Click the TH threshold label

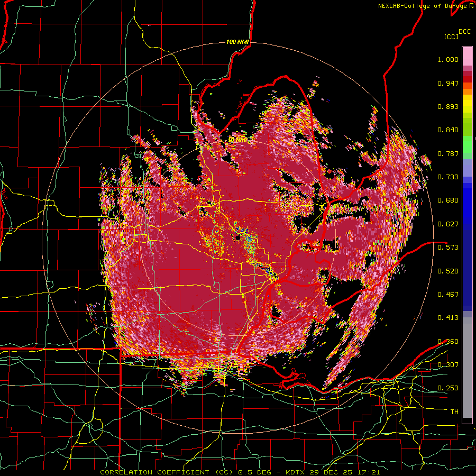click(x=454, y=412)
